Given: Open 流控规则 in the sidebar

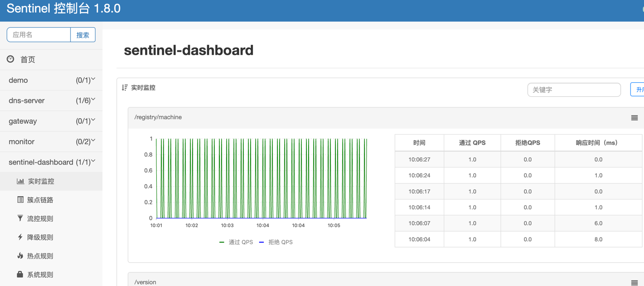Looking at the screenshot, I should tap(51, 219).
